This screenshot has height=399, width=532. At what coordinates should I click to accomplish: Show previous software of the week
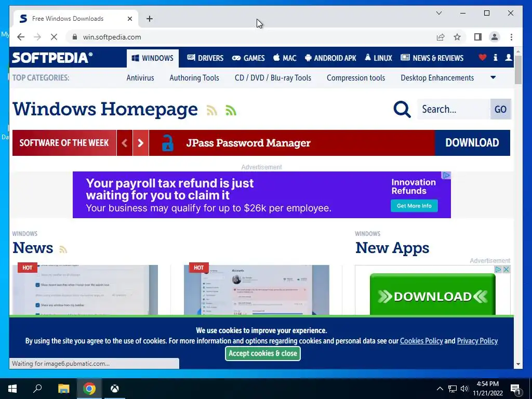point(125,143)
